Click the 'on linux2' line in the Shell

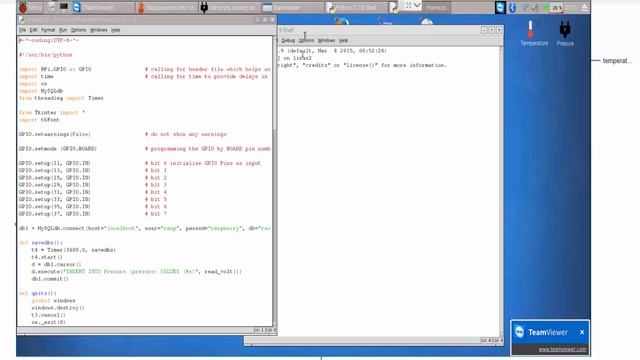coord(295,58)
